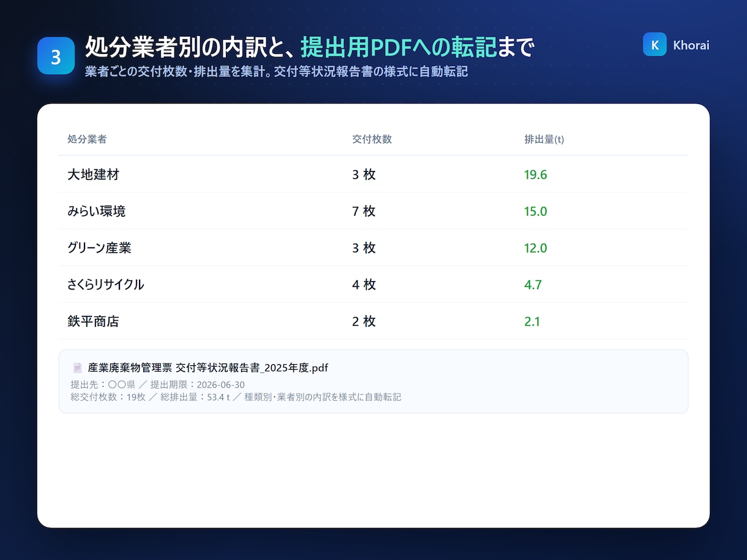The image size is (747, 560).
Task: Click the みらい環境 row name
Action: (96, 211)
